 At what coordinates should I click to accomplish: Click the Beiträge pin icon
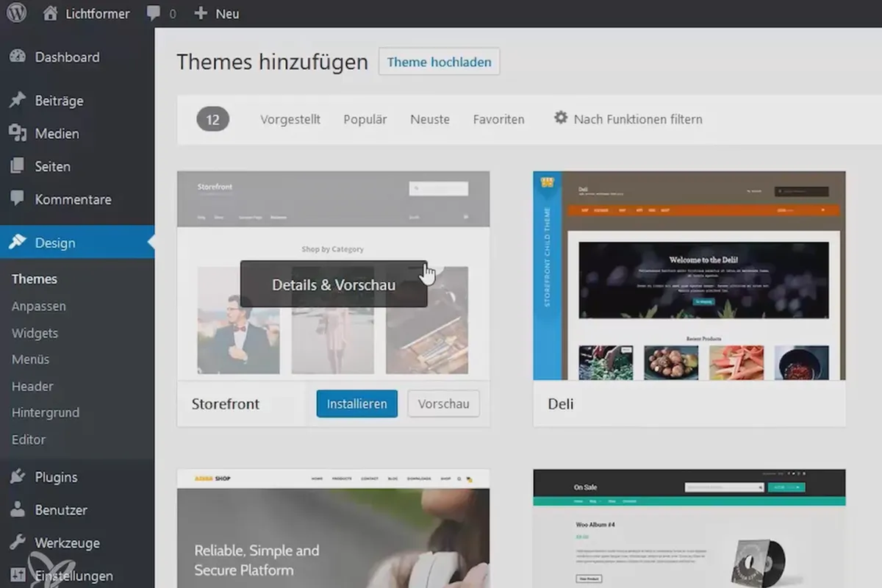point(18,101)
